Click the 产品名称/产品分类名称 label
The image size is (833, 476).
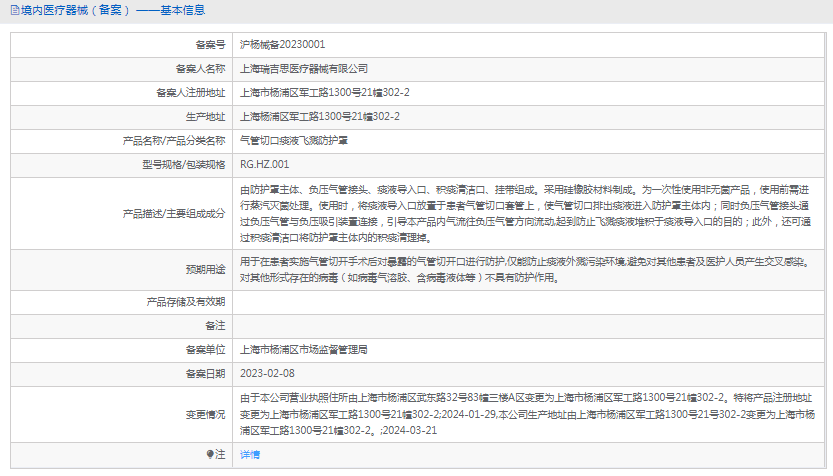(174, 141)
